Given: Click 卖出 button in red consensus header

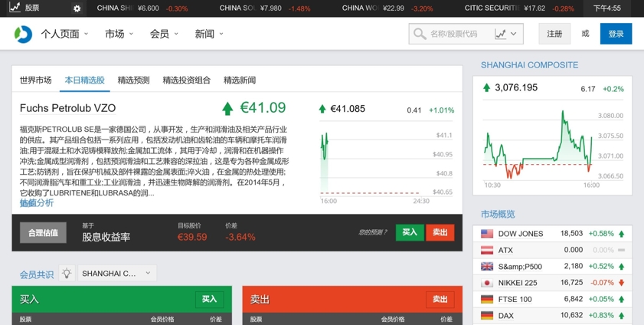Looking at the screenshot, I should click(x=440, y=299).
